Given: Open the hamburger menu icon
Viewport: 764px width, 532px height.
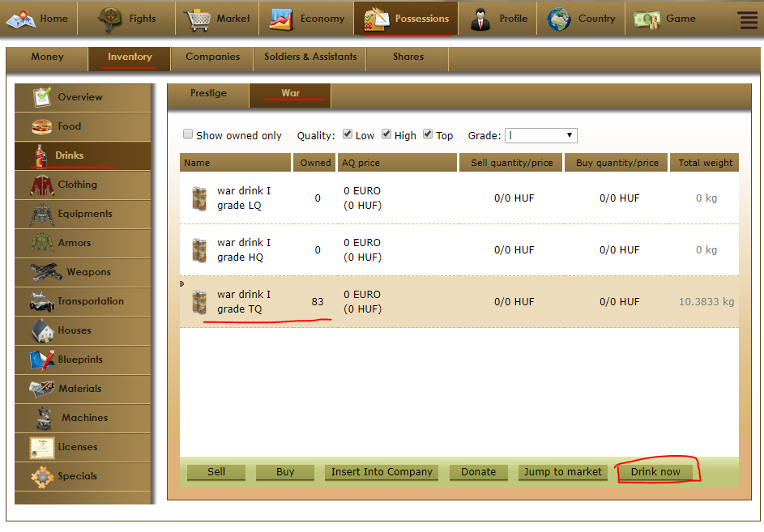Looking at the screenshot, I should [749, 20].
